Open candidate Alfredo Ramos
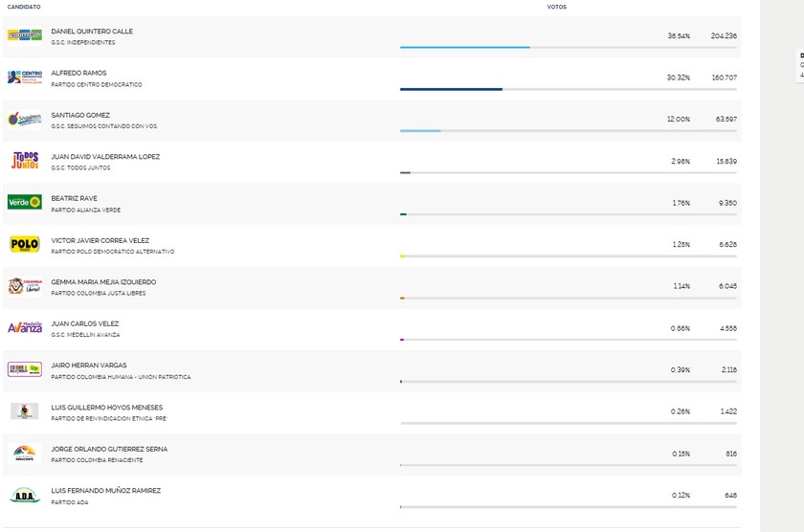 point(78,73)
